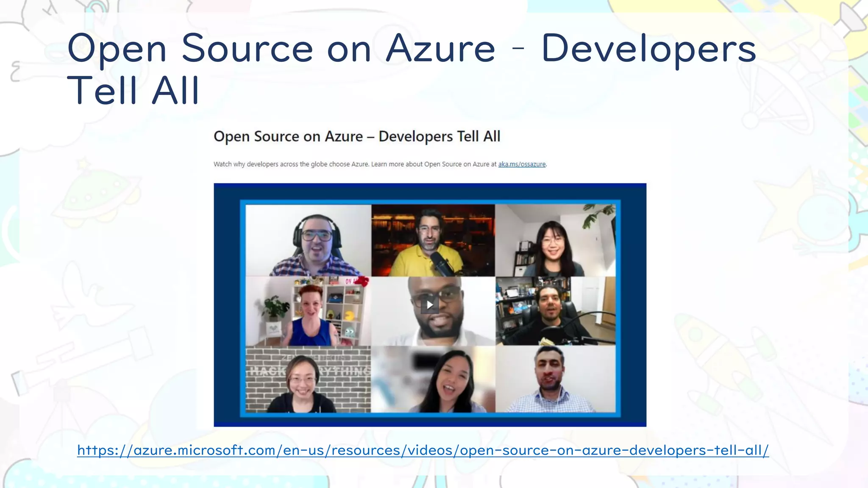Image resolution: width=868 pixels, height=488 pixels.
Task: Click the embedded video thumbnail of developers
Action: pyautogui.click(x=430, y=305)
